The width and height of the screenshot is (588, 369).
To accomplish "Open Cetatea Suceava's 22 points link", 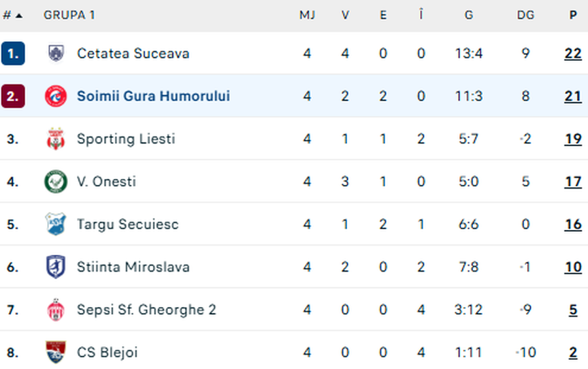I will [573, 54].
